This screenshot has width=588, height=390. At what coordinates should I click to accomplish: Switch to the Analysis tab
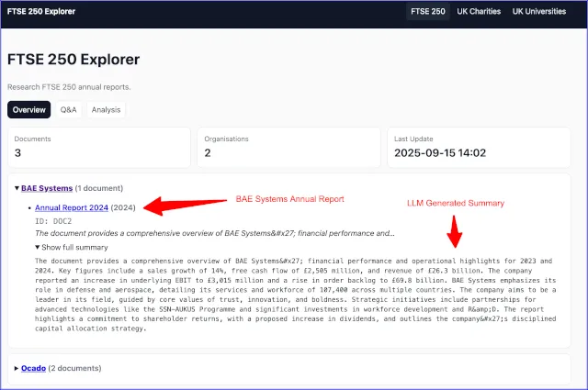pos(107,110)
